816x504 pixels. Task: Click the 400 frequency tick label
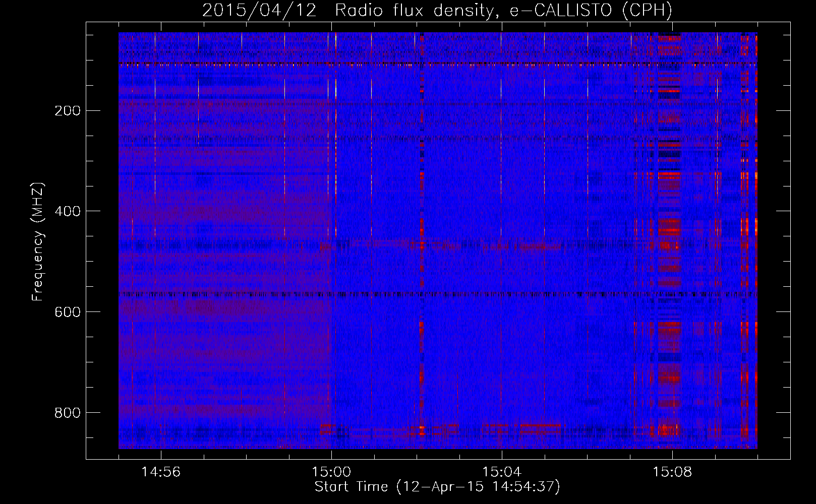pyautogui.click(x=68, y=211)
